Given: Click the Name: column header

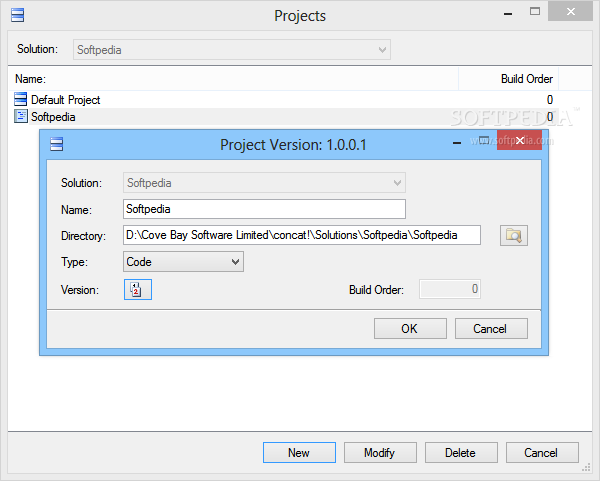Looking at the screenshot, I should (x=233, y=79).
